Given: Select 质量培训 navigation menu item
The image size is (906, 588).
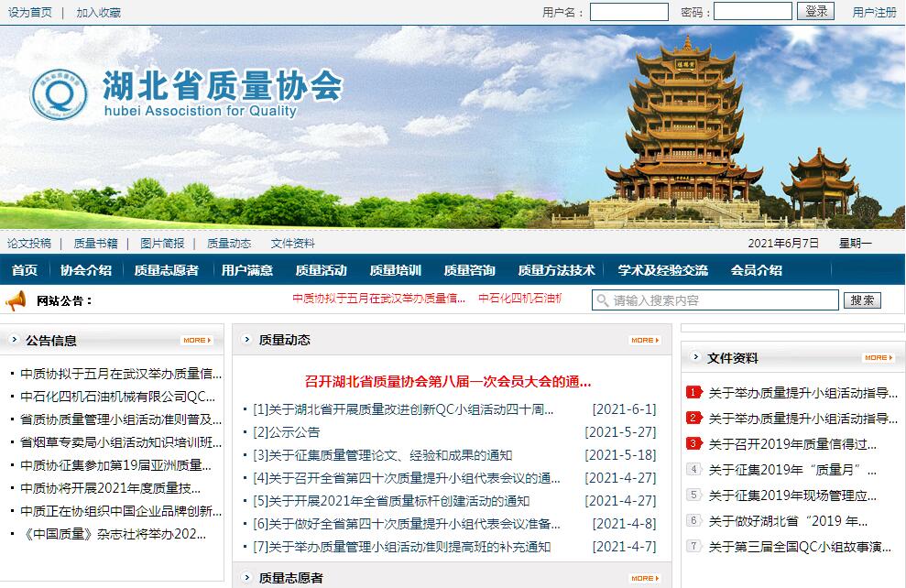Looking at the screenshot, I should [x=395, y=270].
